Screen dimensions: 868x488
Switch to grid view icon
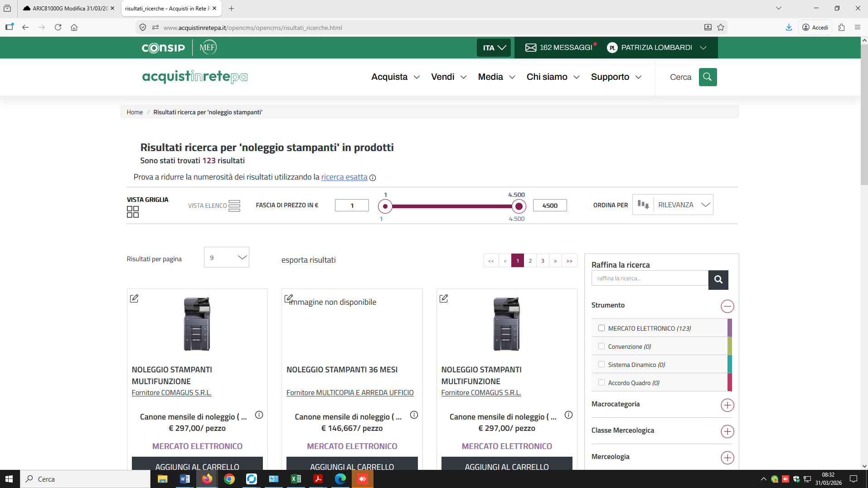point(132,212)
